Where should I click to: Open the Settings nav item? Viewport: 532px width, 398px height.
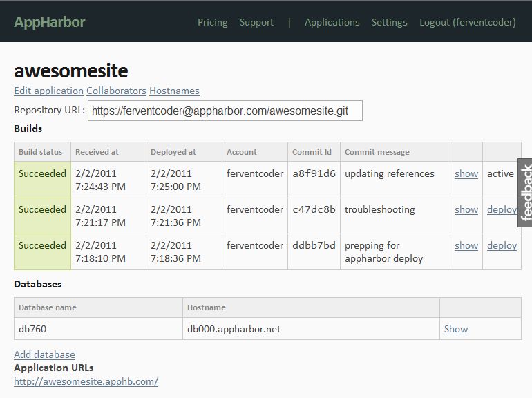(x=389, y=22)
